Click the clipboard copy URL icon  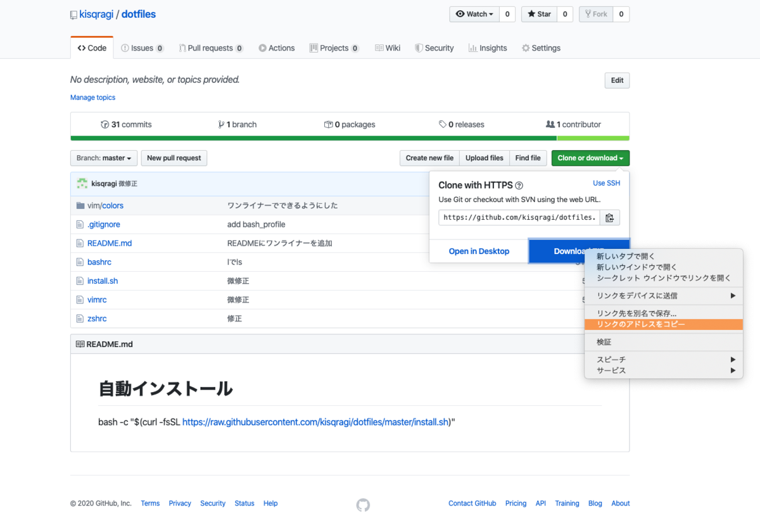[610, 218]
